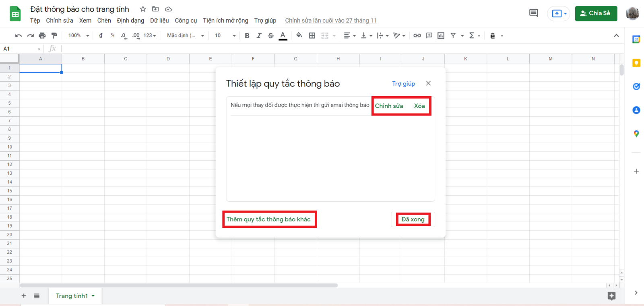Open last edit history link
Viewport: 644px width, 306px height.
click(331, 21)
